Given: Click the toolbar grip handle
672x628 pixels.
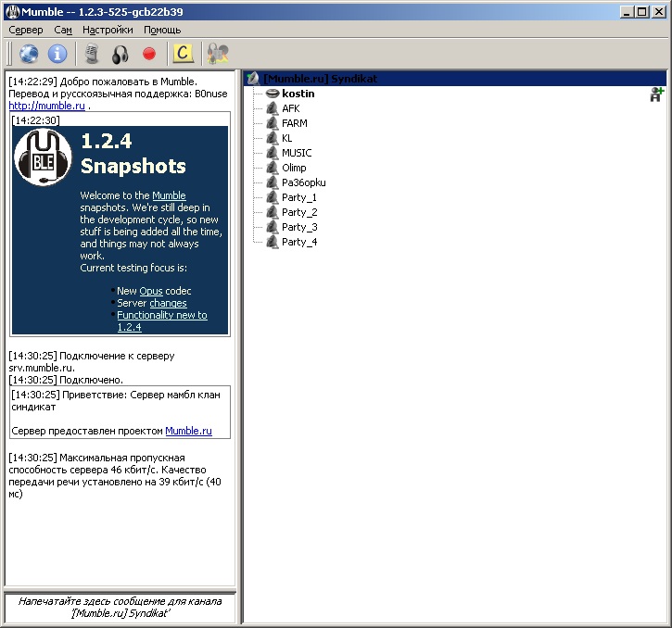Looking at the screenshot, I should 9,54.
